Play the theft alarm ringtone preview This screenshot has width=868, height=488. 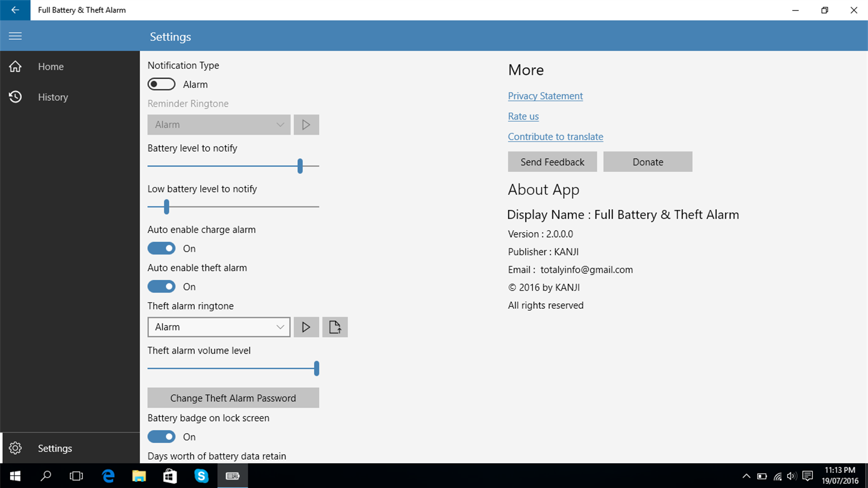[306, 327]
